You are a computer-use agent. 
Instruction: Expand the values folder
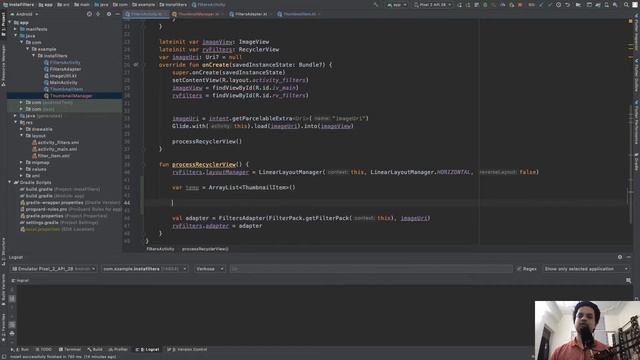pos(21,169)
